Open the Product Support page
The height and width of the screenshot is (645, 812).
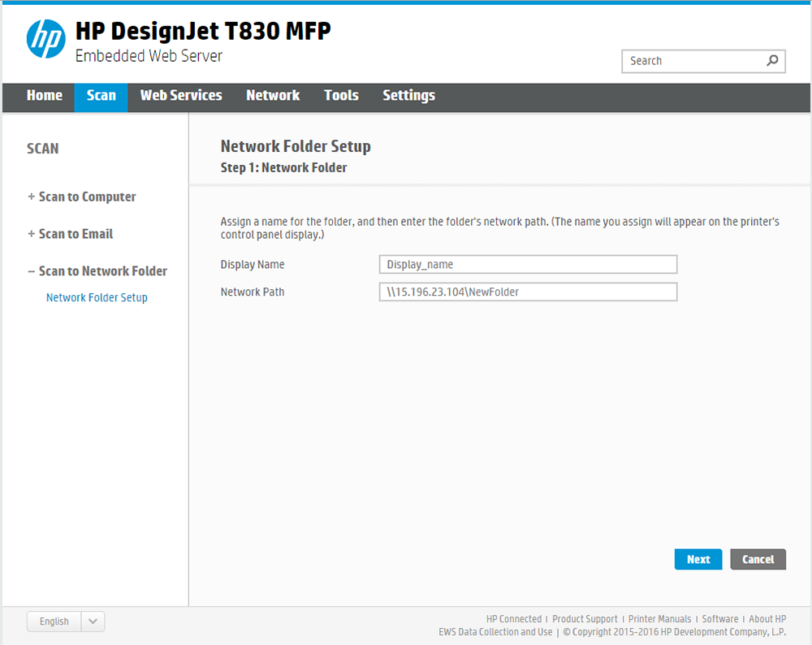pos(585,619)
